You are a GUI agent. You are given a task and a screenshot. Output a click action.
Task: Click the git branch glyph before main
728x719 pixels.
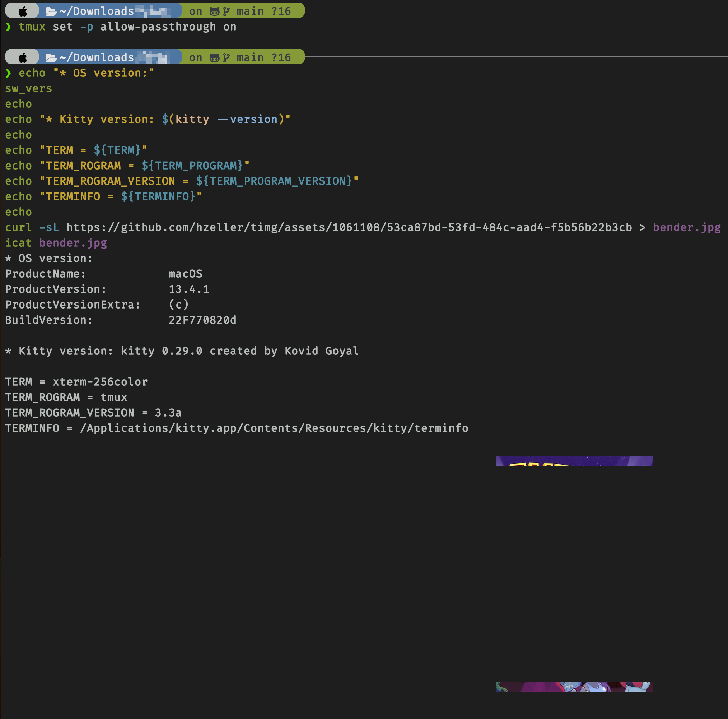pos(227,11)
